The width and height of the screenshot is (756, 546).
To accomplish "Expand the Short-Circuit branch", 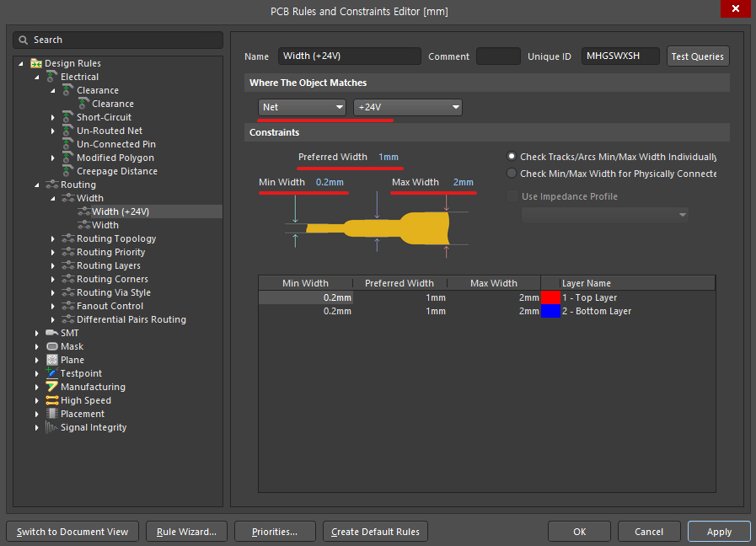I will click(53, 117).
